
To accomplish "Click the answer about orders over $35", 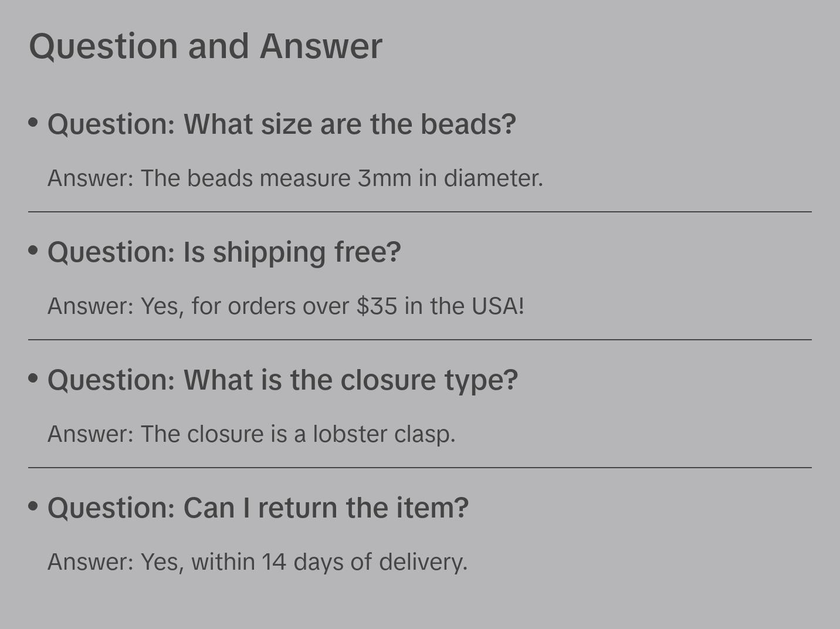I will click(286, 306).
